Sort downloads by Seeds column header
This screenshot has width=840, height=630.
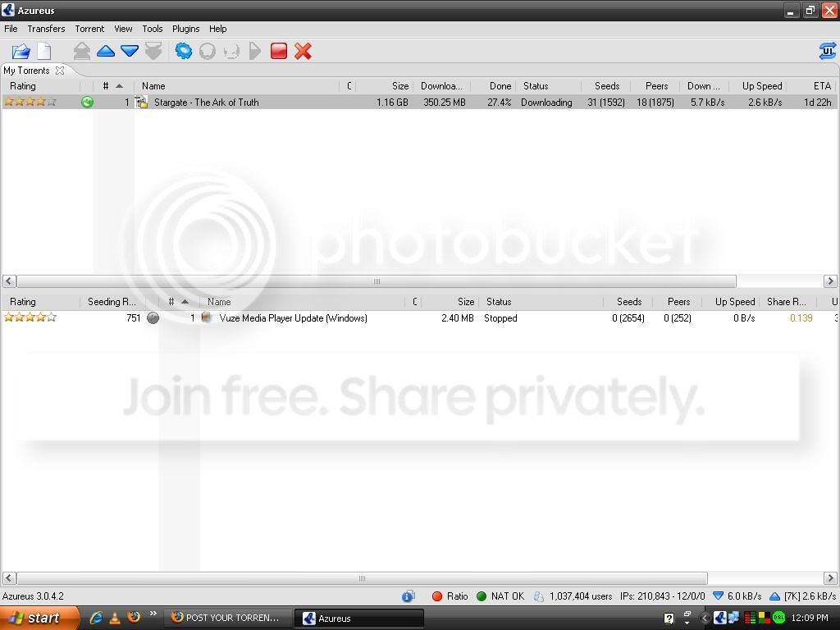[x=607, y=85]
